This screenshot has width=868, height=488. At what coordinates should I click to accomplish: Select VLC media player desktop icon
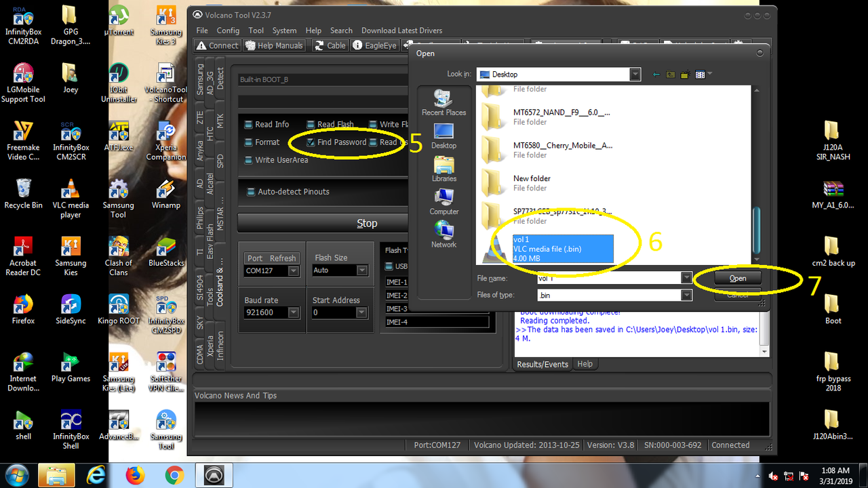[71, 199]
